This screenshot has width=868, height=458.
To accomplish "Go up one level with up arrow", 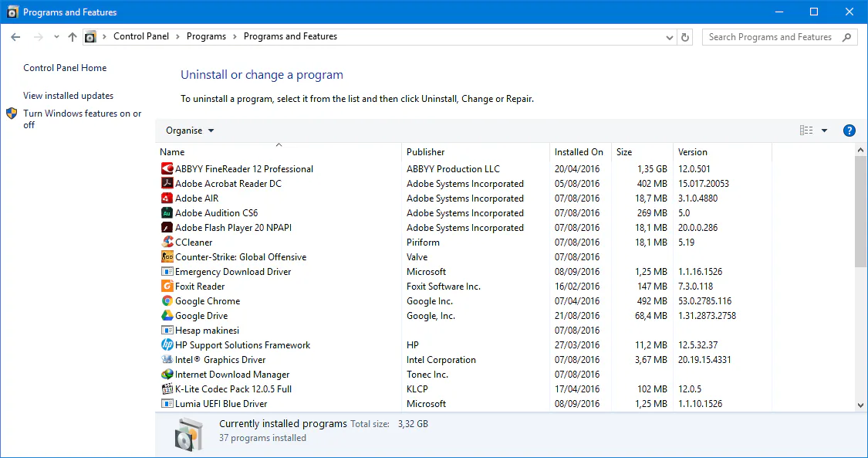I will tap(72, 37).
